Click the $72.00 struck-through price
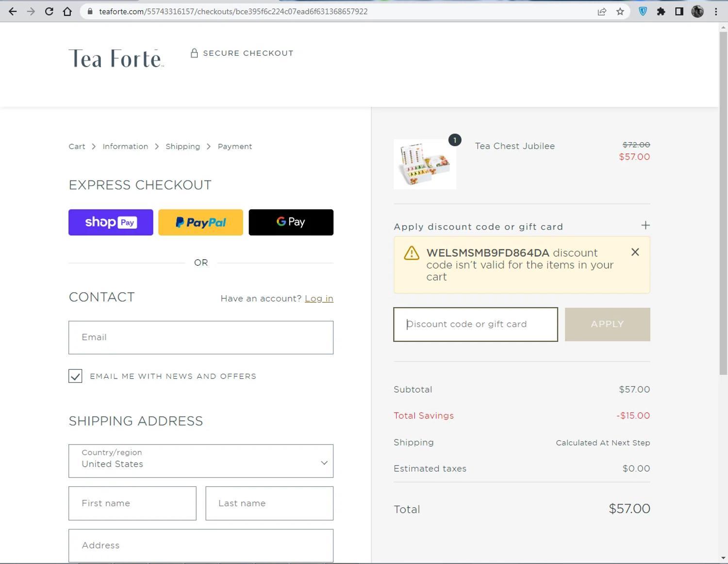Viewport: 728px width, 564px height. [636, 145]
